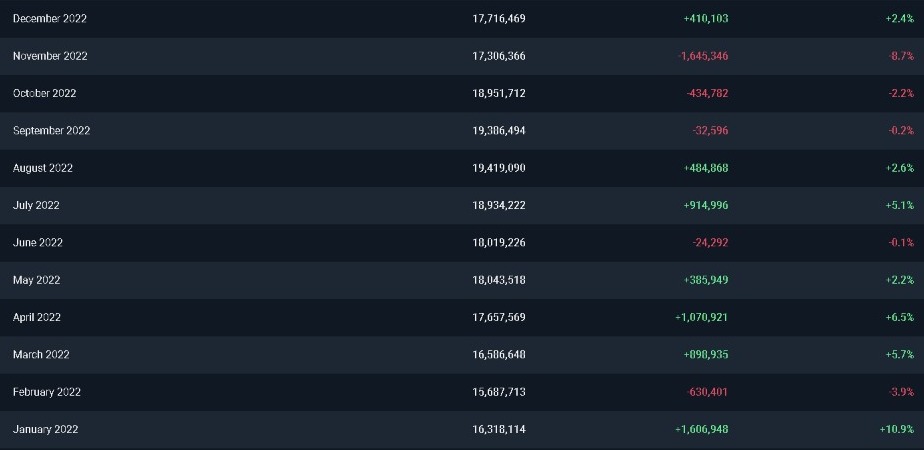Select the July 2022 month cell
Screen dimensions: 924x450
click(x=36, y=205)
